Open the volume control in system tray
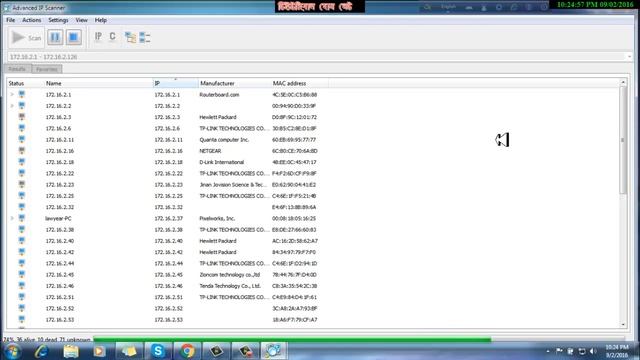 click(593, 351)
